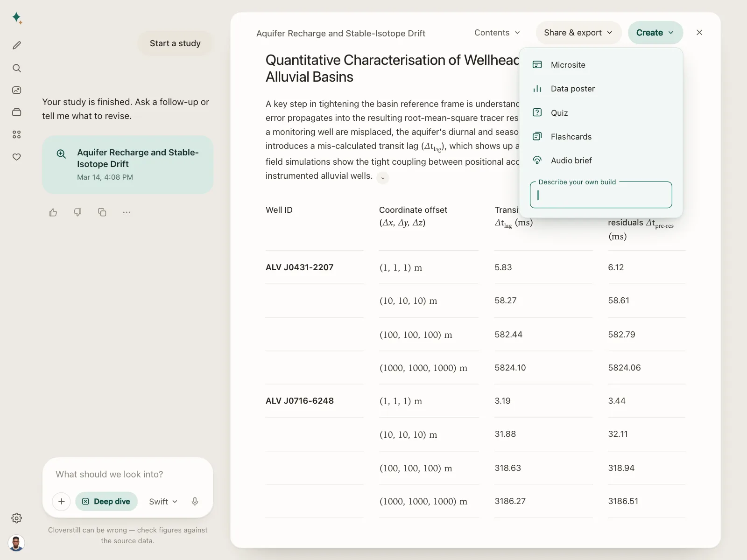Click the Microsite page icon

[537, 65]
